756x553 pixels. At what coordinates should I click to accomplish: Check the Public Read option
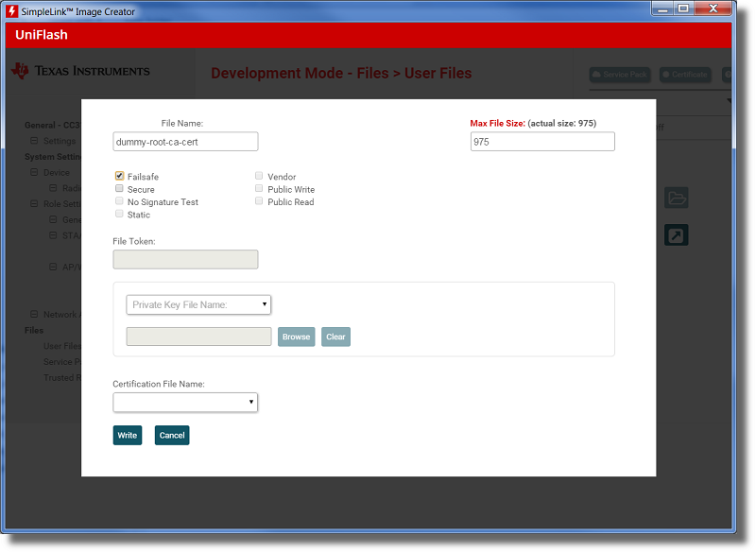tap(260, 201)
